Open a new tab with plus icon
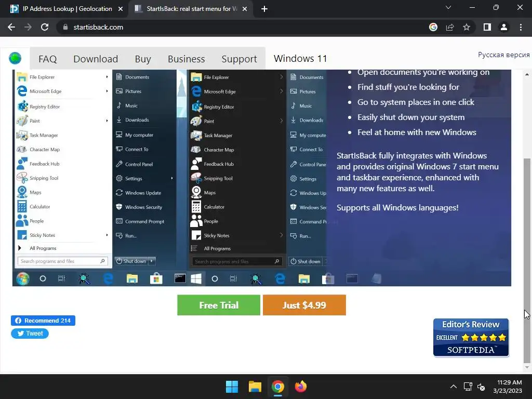Viewport: 532px width, 399px height. click(x=264, y=9)
